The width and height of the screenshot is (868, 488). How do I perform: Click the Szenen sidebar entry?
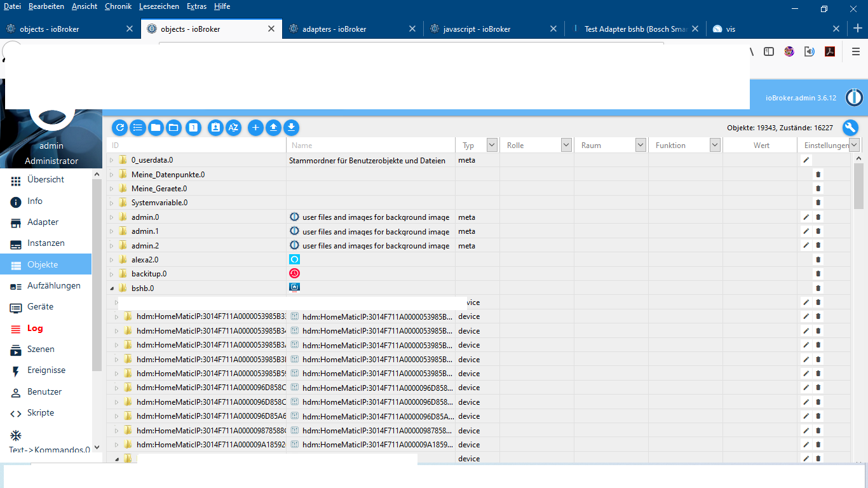(46, 349)
